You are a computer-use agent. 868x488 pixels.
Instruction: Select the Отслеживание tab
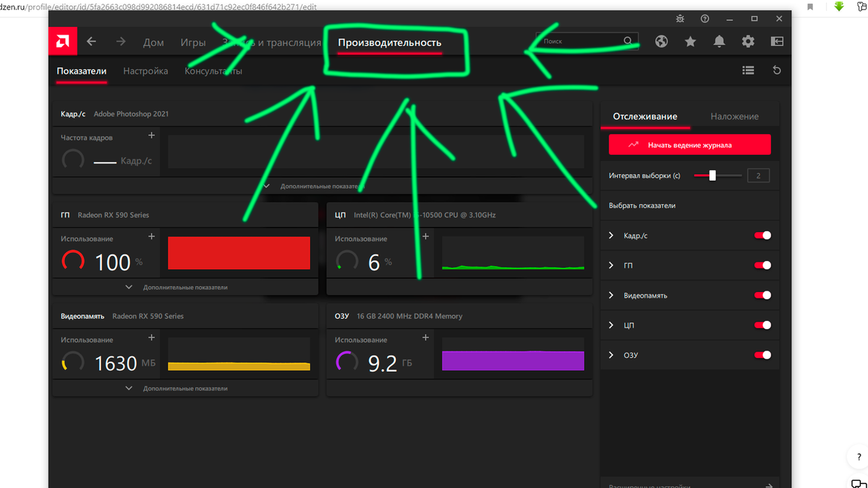click(x=645, y=116)
